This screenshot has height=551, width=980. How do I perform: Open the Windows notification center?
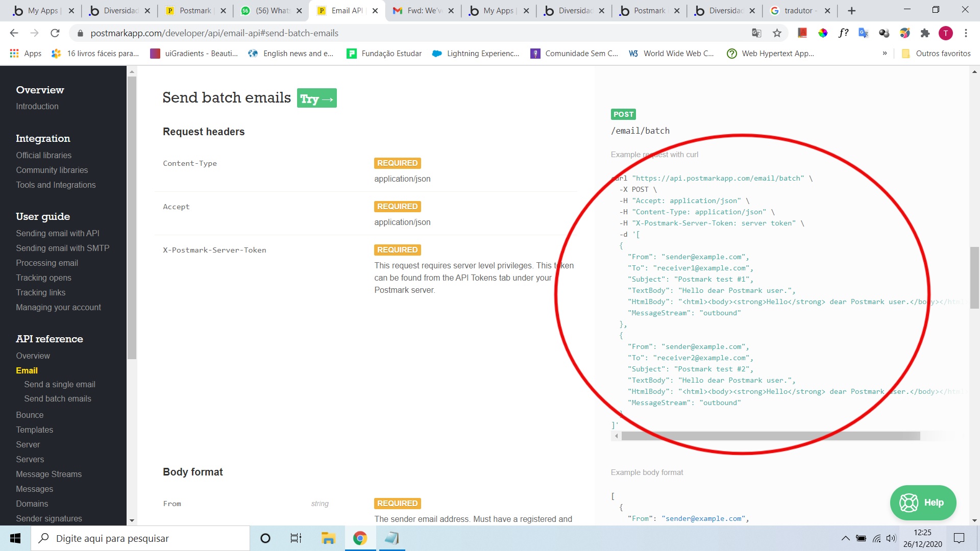click(959, 538)
